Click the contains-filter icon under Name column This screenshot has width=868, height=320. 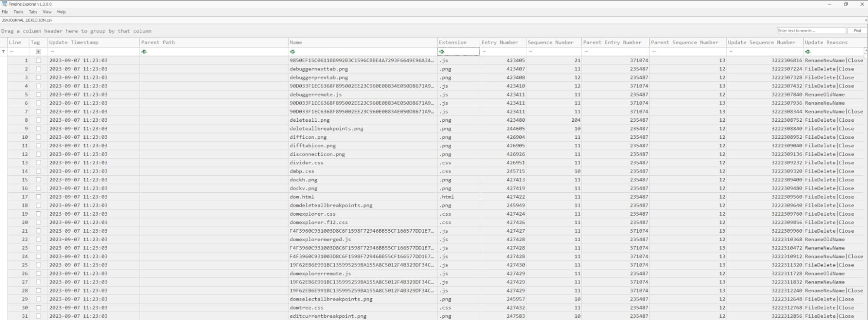[x=293, y=52]
